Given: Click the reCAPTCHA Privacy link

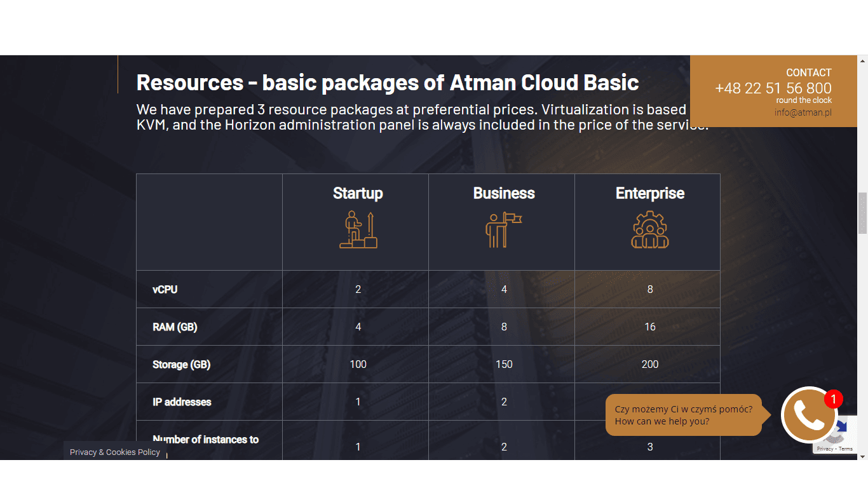Looking at the screenshot, I should pyautogui.click(x=825, y=449).
